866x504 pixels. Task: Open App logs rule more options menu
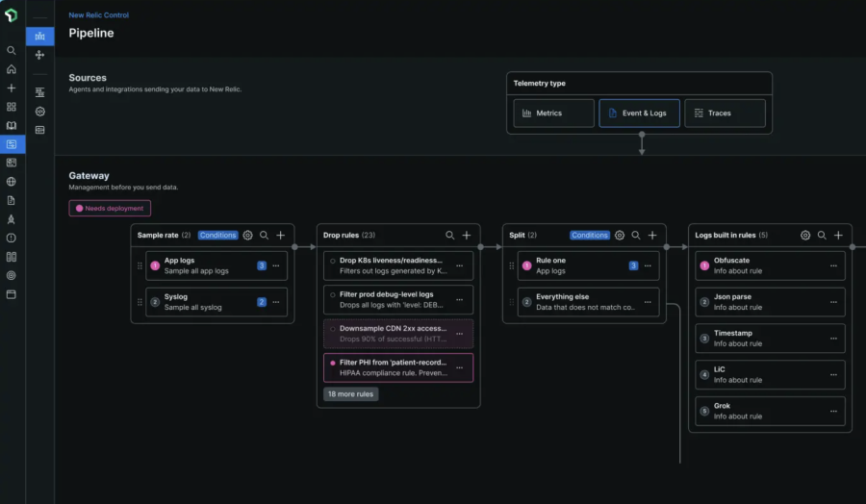(275, 265)
